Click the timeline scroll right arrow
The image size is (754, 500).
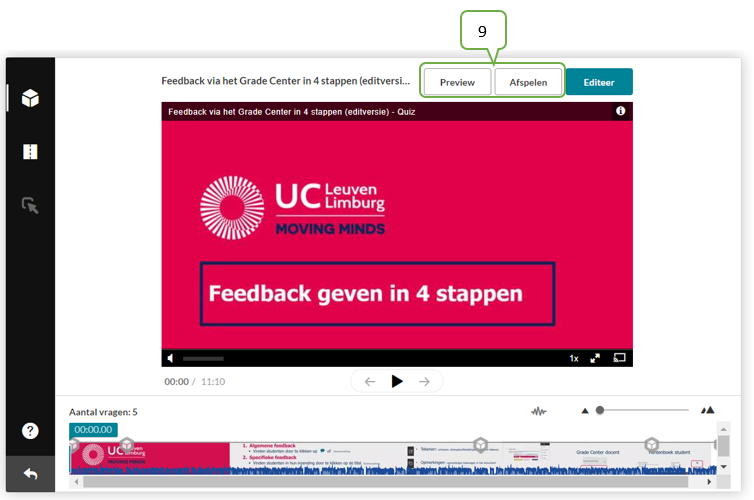pos(709,482)
